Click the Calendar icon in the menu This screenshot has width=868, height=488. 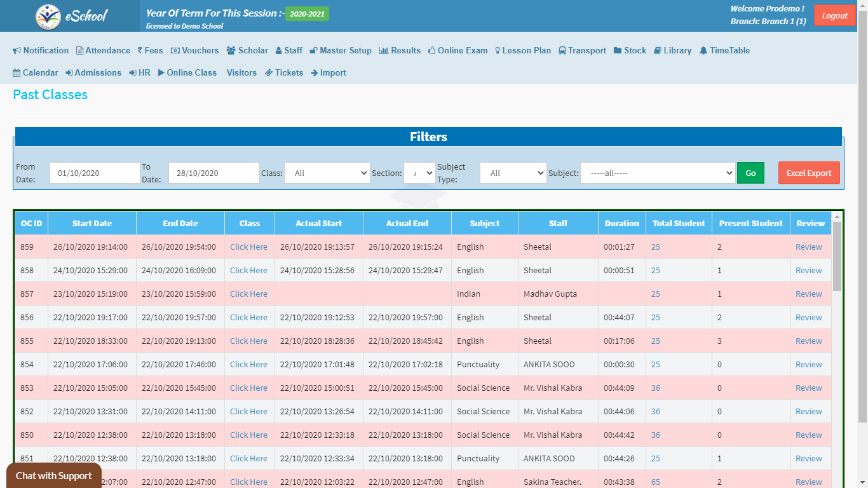point(17,73)
